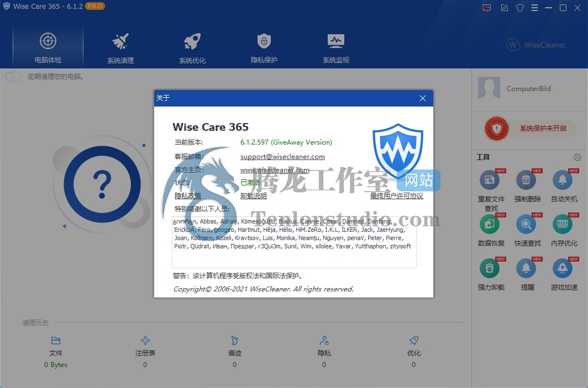
Task: Click the 痕迹 traces footprint icon
Action: click(x=235, y=341)
